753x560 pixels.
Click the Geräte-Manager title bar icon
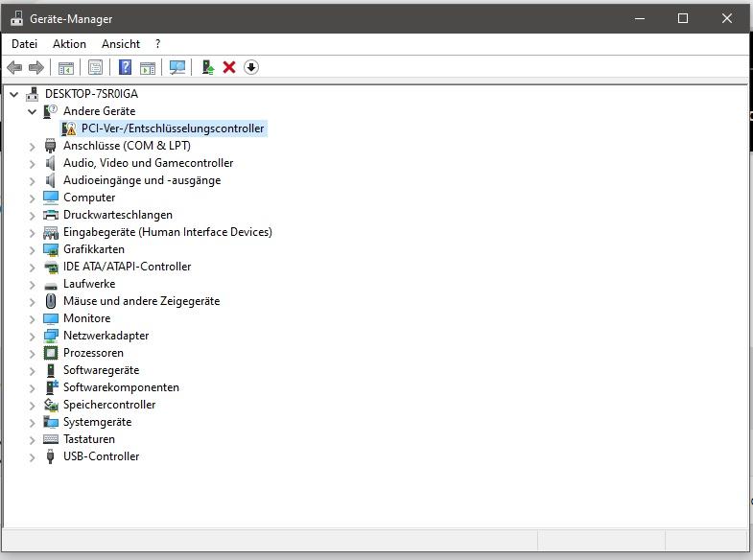(17, 18)
